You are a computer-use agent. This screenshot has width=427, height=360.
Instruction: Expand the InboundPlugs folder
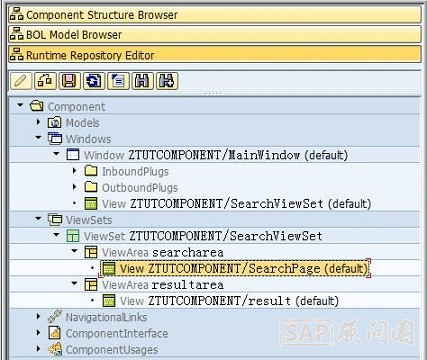75,171
